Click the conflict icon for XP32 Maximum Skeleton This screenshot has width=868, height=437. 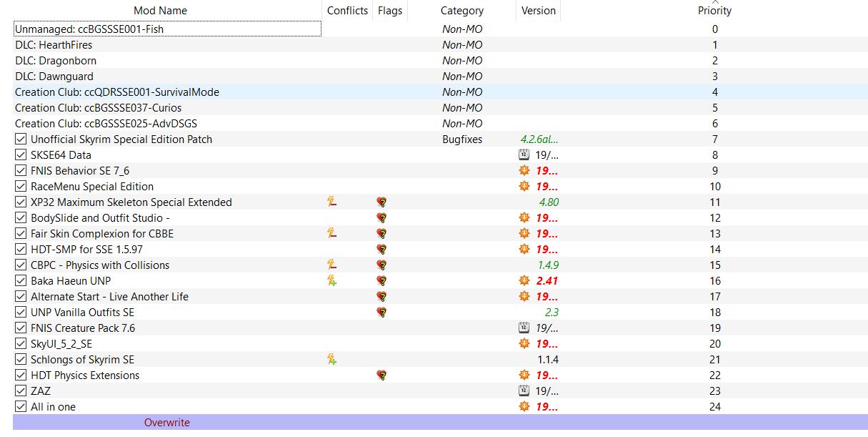[x=331, y=202]
